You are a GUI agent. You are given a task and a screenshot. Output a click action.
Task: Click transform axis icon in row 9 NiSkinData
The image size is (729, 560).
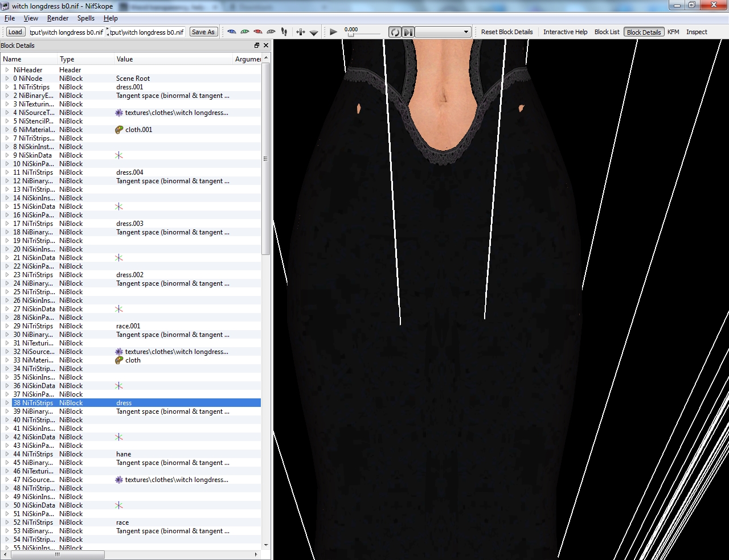pos(119,155)
